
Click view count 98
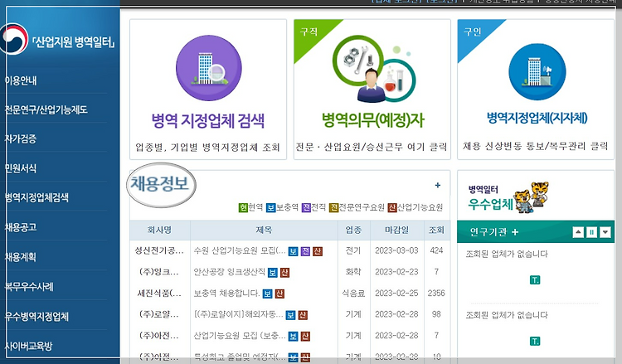coord(436,314)
